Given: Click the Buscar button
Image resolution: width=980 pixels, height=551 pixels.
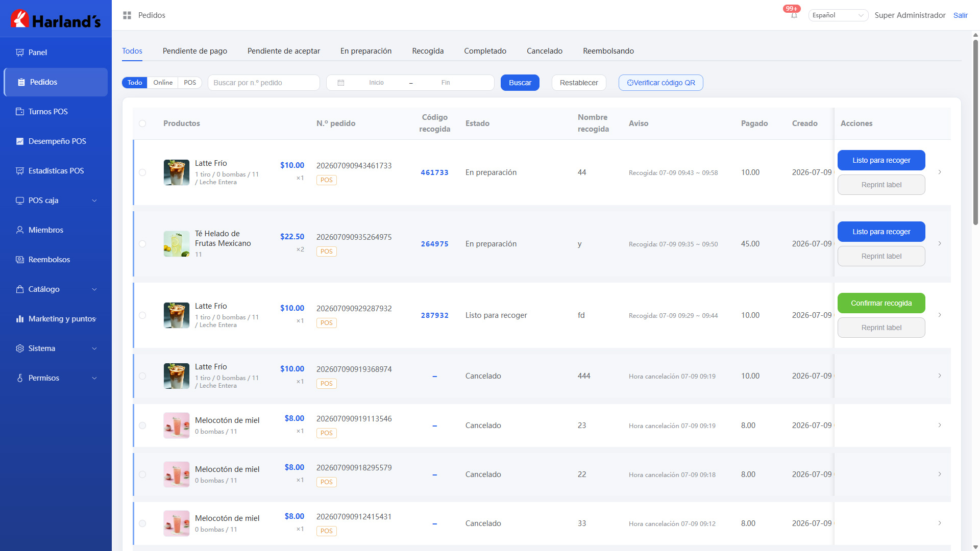Looking at the screenshot, I should point(520,83).
